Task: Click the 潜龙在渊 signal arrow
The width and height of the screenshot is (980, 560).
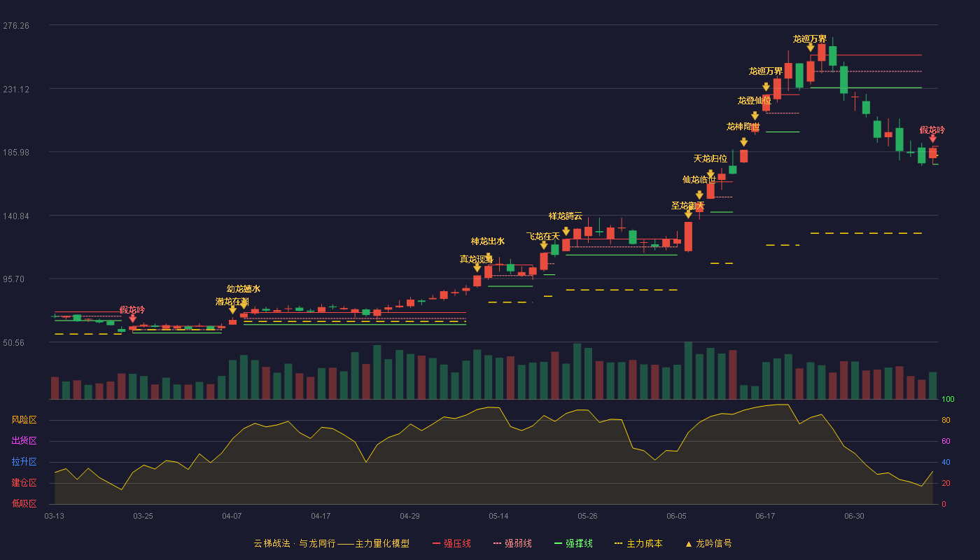Action: click(x=232, y=309)
